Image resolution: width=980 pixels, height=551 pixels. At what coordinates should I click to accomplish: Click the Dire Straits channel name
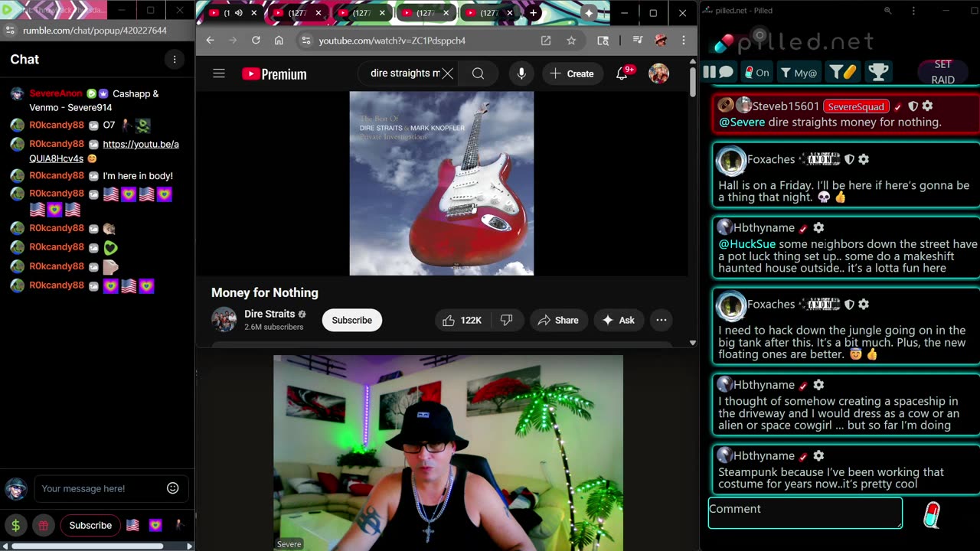(x=269, y=314)
